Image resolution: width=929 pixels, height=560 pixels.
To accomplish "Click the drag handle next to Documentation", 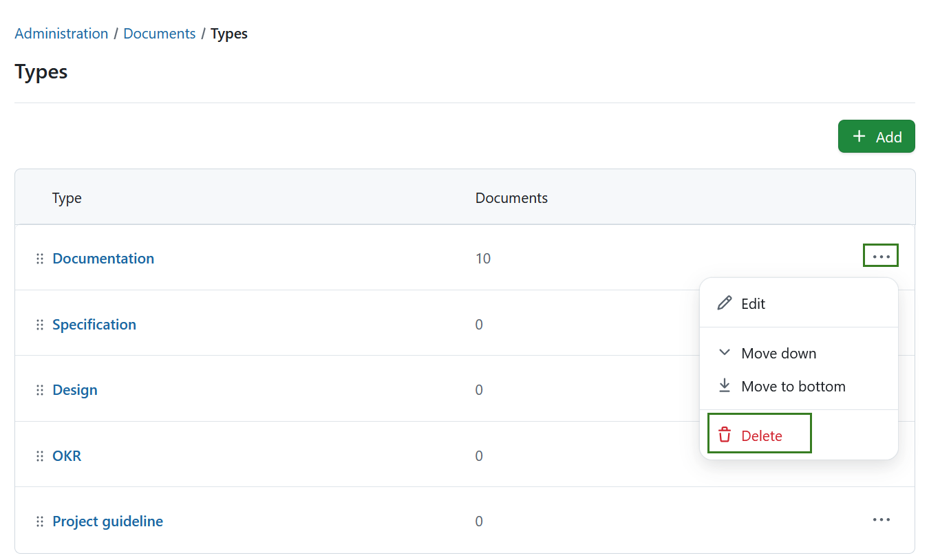I will coord(40,258).
